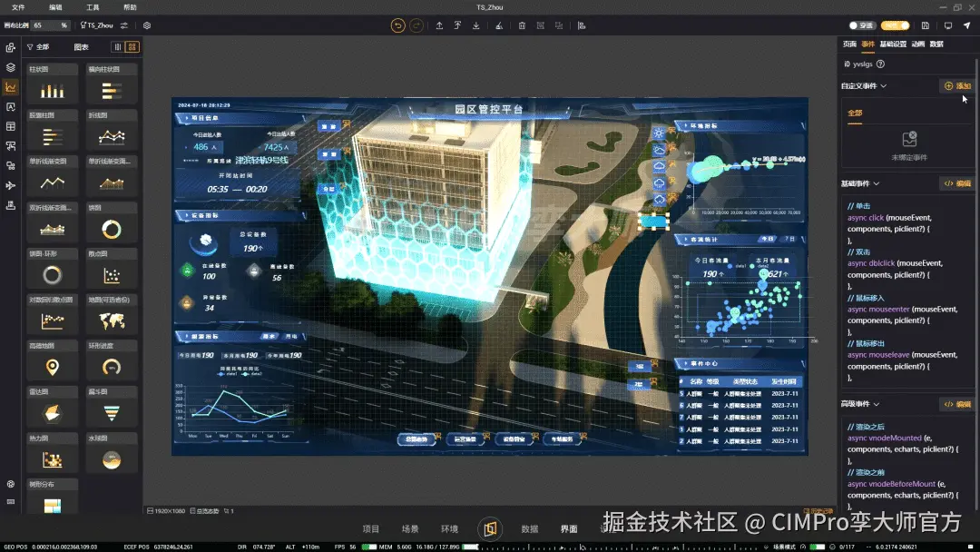
Task: Click 编辑 button next to 基础事件
Action: [x=957, y=183]
